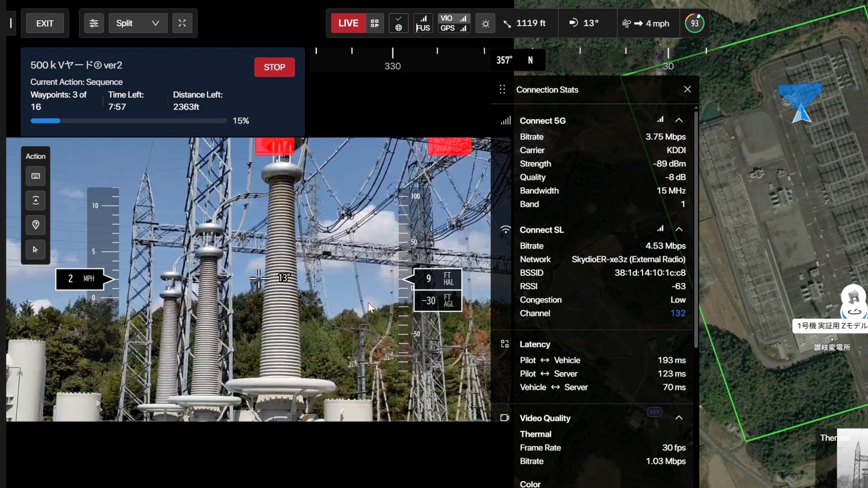This screenshot has height=488, width=868.
Task: Click the return-to-home action icon
Action: point(36,200)
